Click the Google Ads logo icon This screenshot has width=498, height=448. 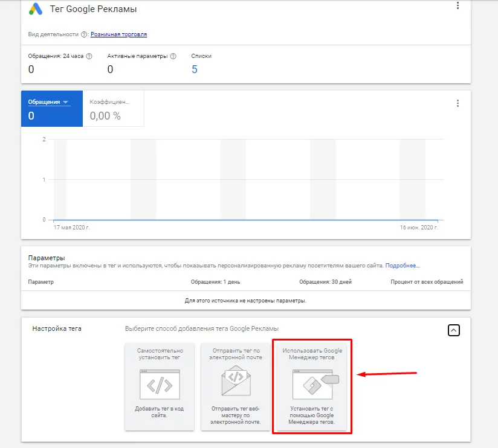[x=36, y=9]
